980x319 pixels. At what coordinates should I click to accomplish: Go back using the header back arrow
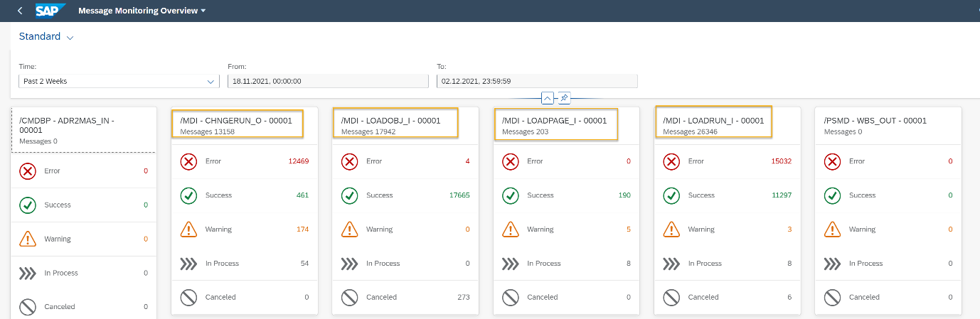(19, 11)
